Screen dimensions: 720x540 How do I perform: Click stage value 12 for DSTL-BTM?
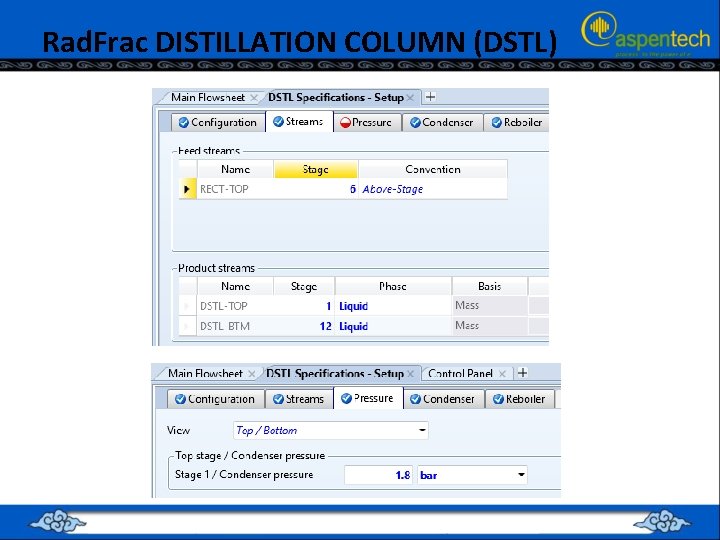tap(304, 326)
